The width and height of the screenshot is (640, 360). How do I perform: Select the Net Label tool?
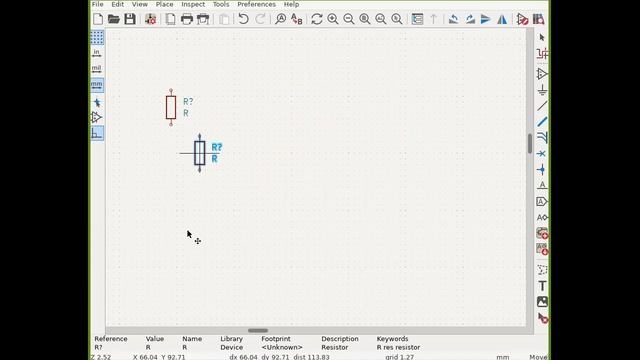pos(542,185)
